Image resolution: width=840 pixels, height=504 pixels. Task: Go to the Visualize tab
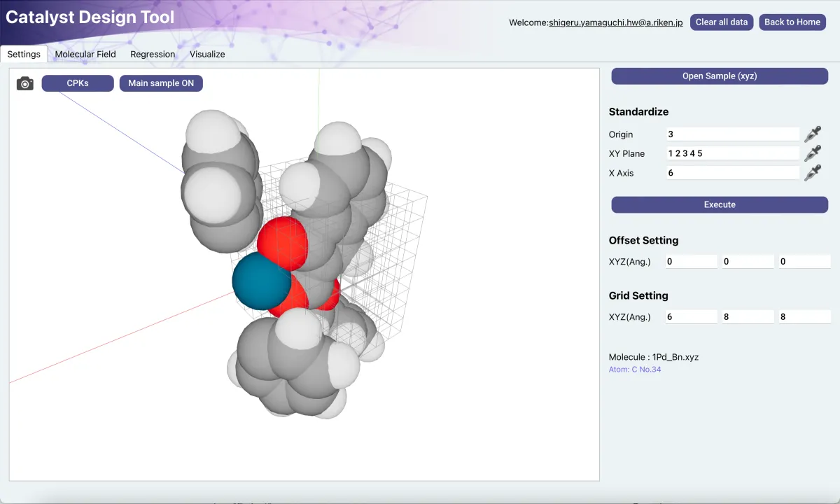click(207, 54)
